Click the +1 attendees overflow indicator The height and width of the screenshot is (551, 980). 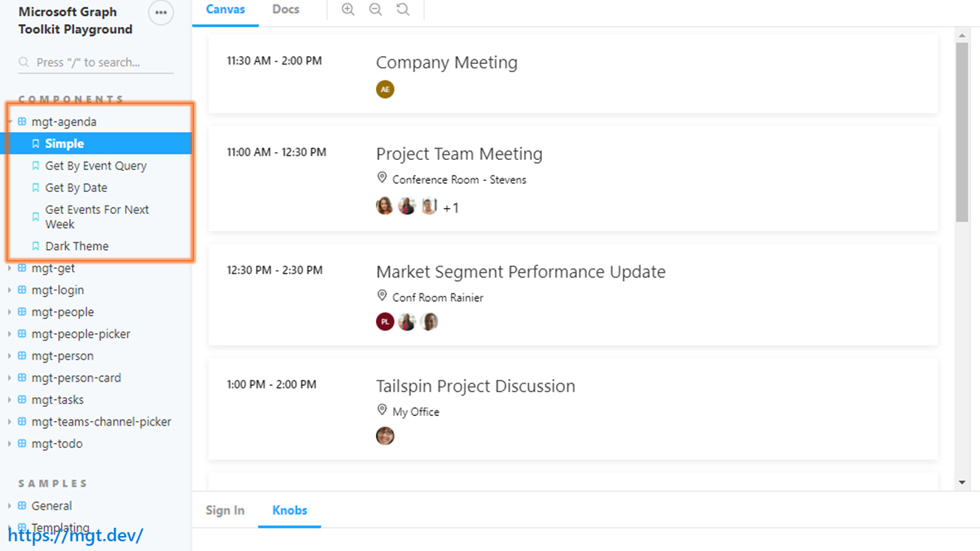[451, 208]
